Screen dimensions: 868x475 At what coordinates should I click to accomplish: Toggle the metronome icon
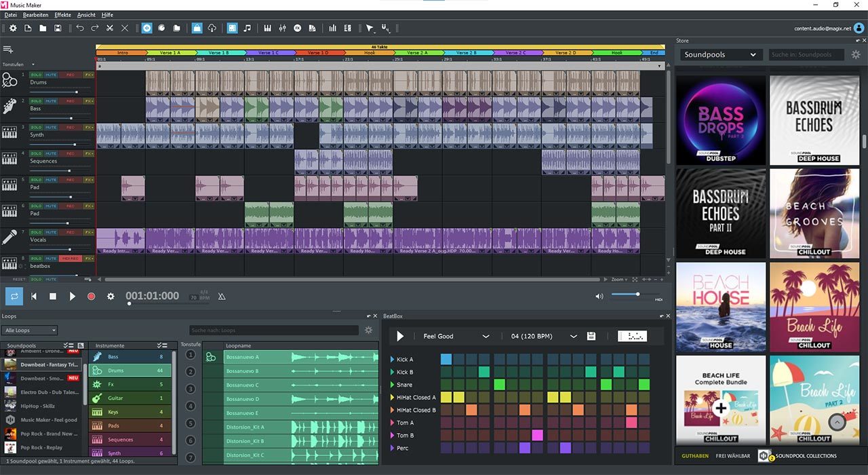(x=221, y=297)
